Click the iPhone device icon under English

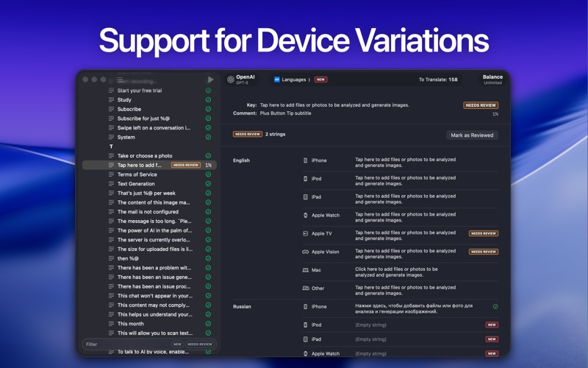coord(305,160)
